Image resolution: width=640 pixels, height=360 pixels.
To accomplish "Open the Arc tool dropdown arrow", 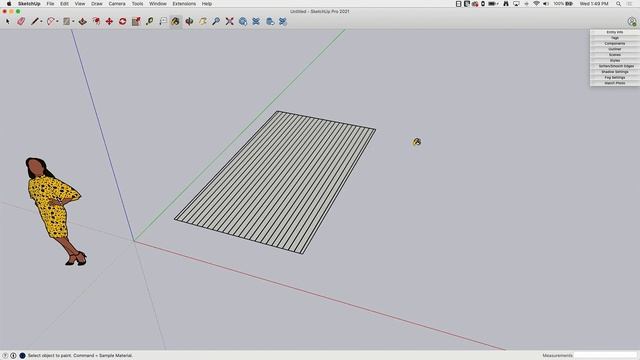I will point(57,22).
